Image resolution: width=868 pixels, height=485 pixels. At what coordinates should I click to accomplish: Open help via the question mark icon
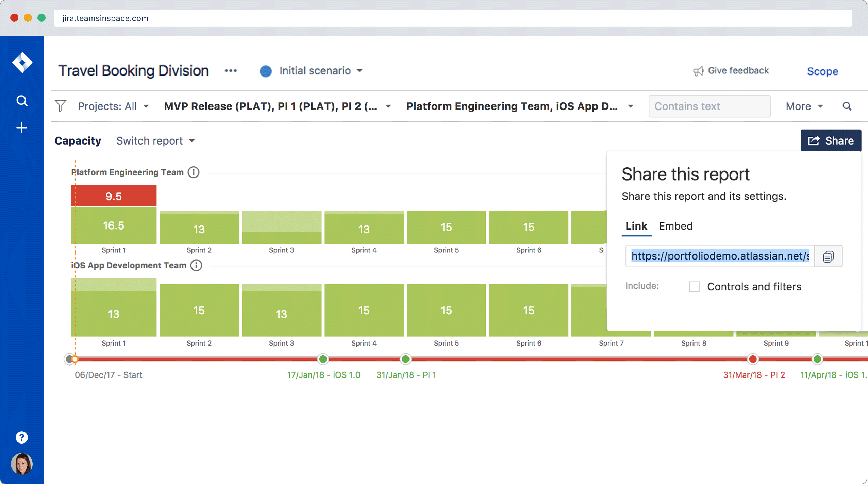pos(22,437)
